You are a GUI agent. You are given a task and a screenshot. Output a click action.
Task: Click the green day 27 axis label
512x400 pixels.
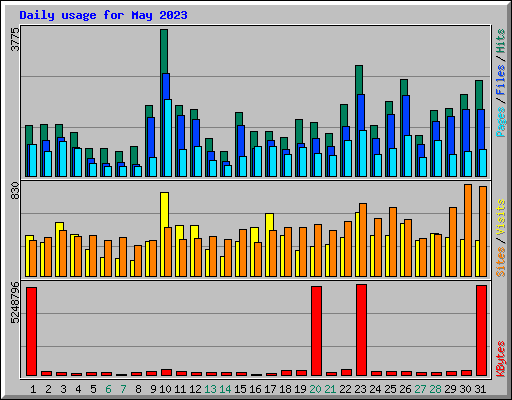point(420,389)
